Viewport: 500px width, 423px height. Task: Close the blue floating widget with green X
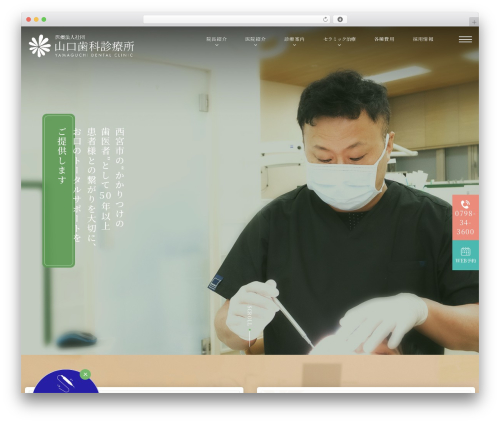click(x=85, y=374)
